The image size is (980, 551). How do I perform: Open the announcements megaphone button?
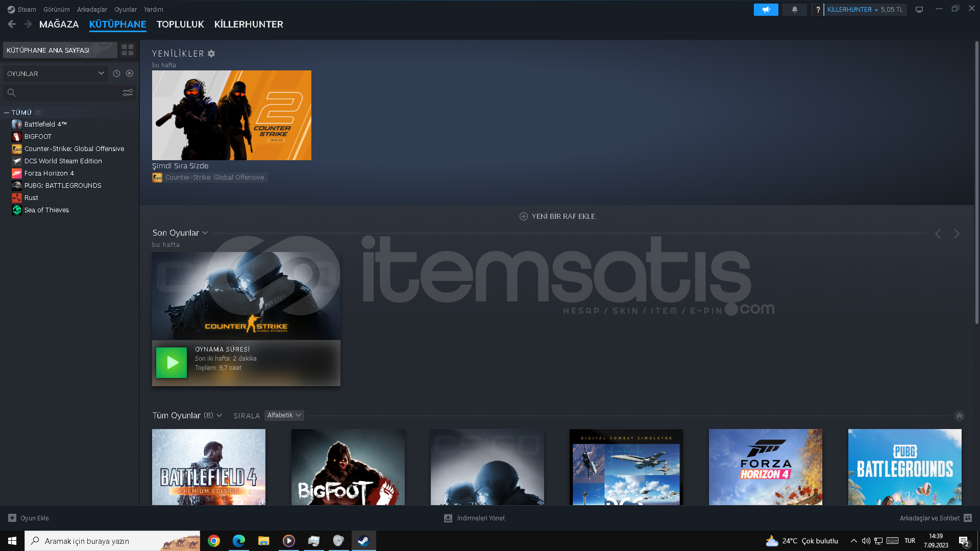click(x=766, y=10)
